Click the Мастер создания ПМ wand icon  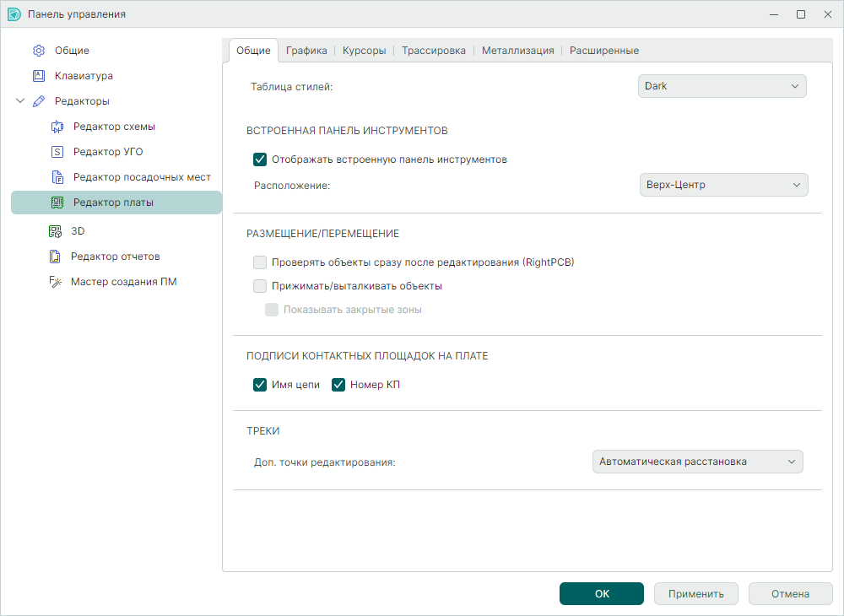[x=55, y=282]
